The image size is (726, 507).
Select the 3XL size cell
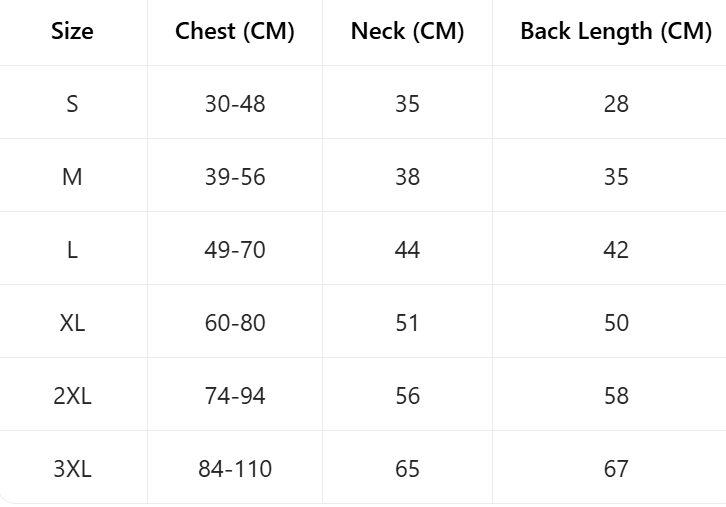72,469
